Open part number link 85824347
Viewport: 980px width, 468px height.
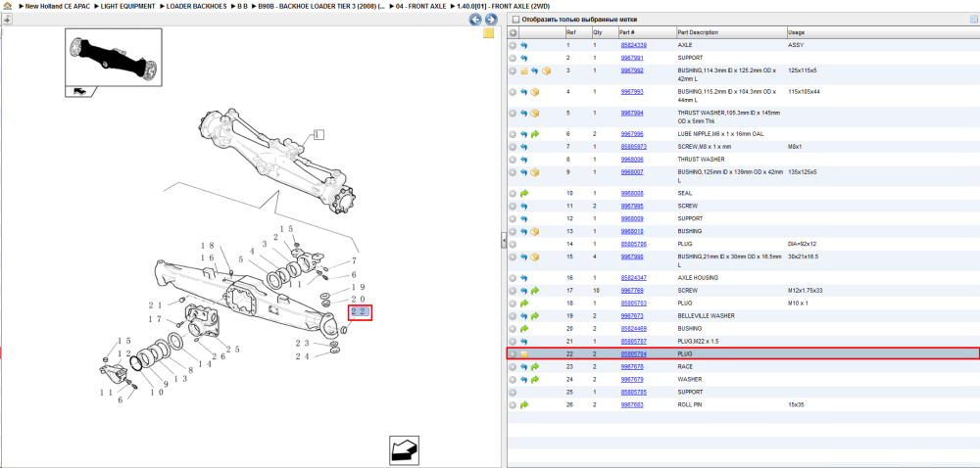point(633,278)
